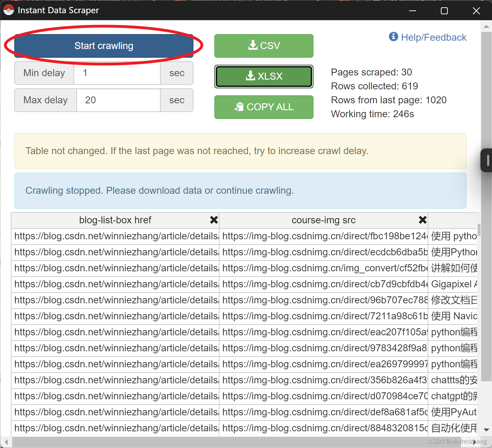Click the Rows from last page: 1020 text

389,100
